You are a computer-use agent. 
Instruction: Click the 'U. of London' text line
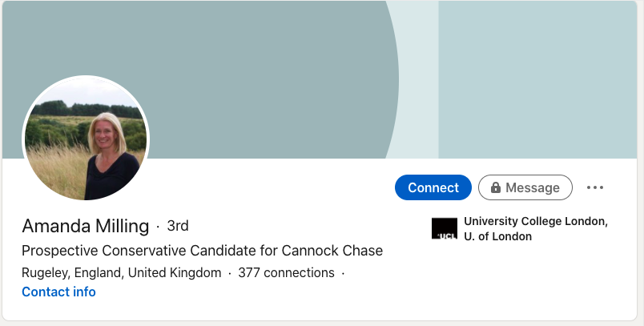pyautogui.click(x=497, y=236)
